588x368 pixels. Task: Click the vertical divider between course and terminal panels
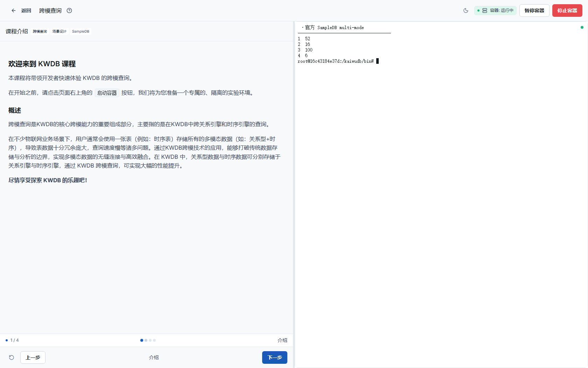pos(294,195)
